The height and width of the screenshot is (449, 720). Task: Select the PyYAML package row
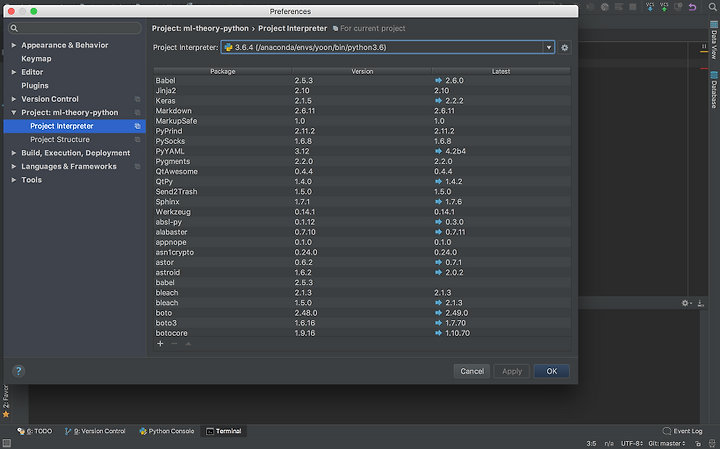click(x=362, y=151)
